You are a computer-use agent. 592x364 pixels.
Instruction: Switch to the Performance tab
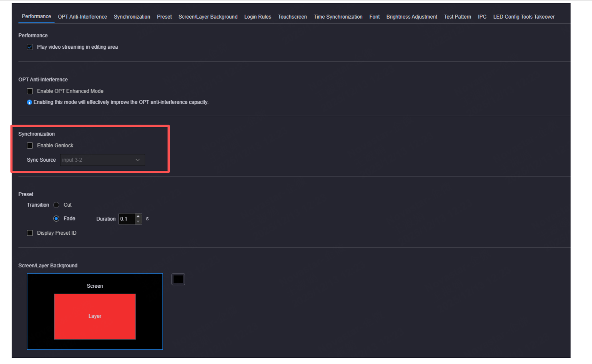[36, 16]
